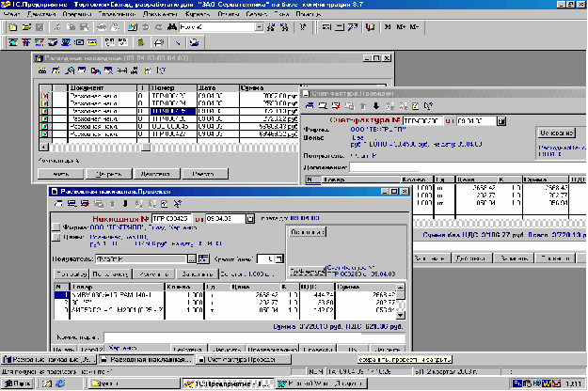Switch to Расходная накладная window tab at bottom

(147, 360)
